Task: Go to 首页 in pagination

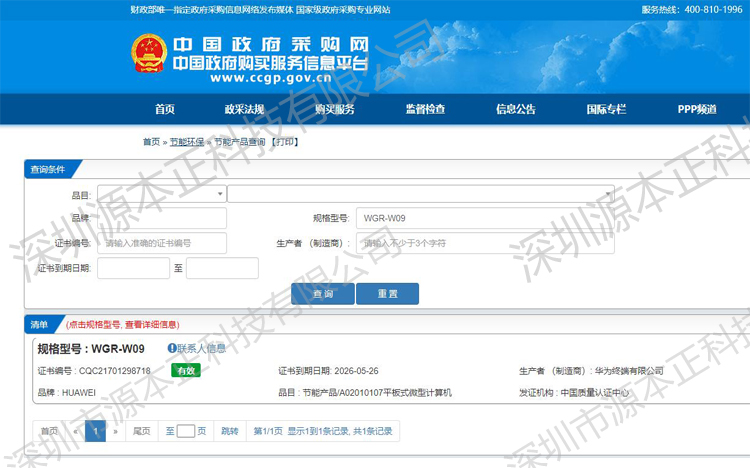Action: pos(49,431)
